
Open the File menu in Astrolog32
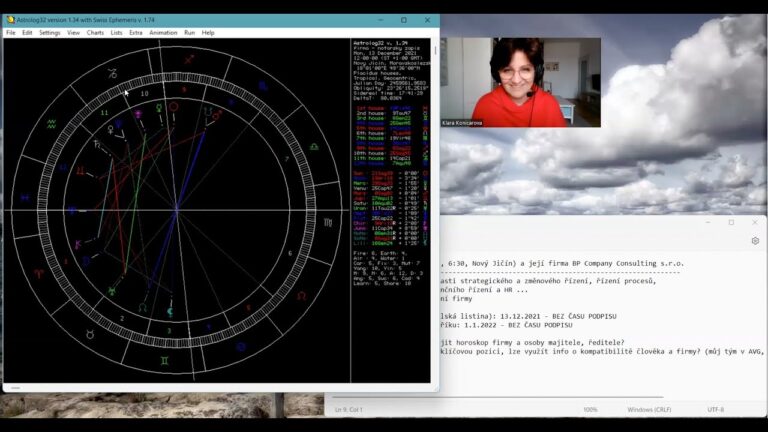pyautogui.click(x=11, y=33)
